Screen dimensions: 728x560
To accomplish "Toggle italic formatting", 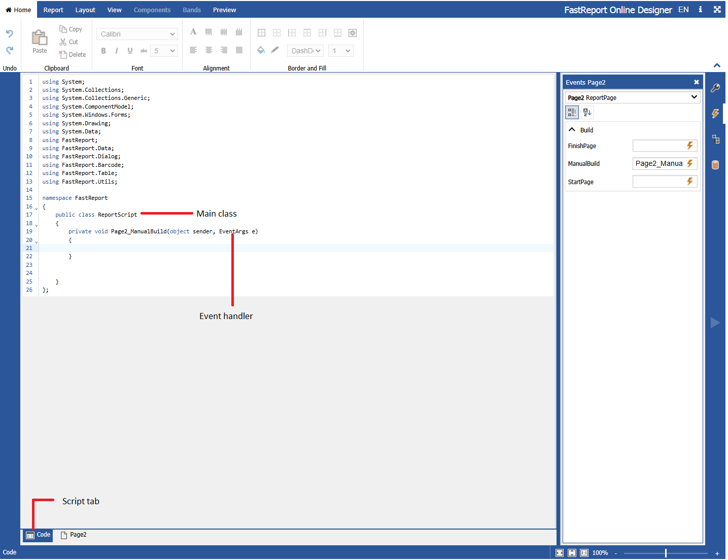I will [x=117, y=51].
